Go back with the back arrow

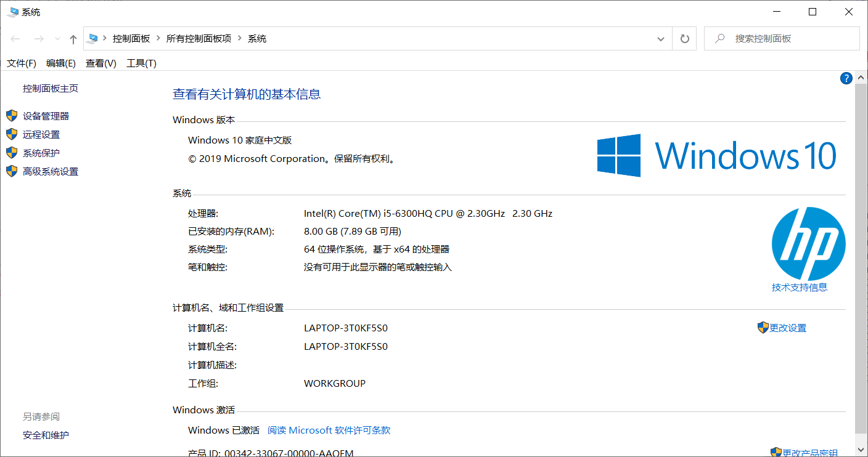click(x=15, y=39)
